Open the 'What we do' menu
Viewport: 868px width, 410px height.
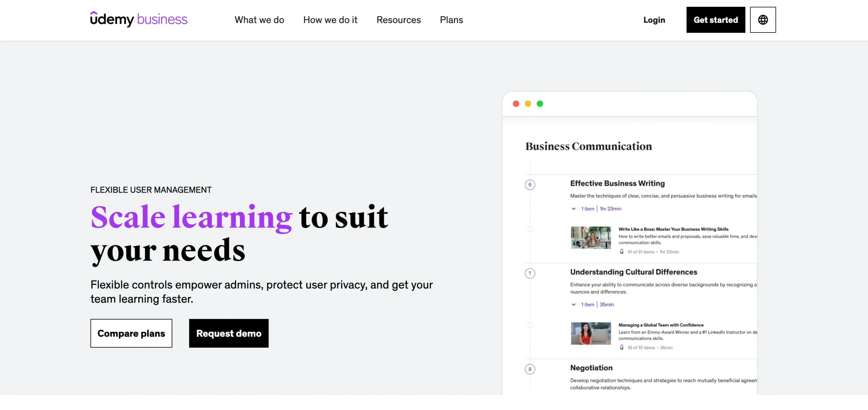coord(259,20)
